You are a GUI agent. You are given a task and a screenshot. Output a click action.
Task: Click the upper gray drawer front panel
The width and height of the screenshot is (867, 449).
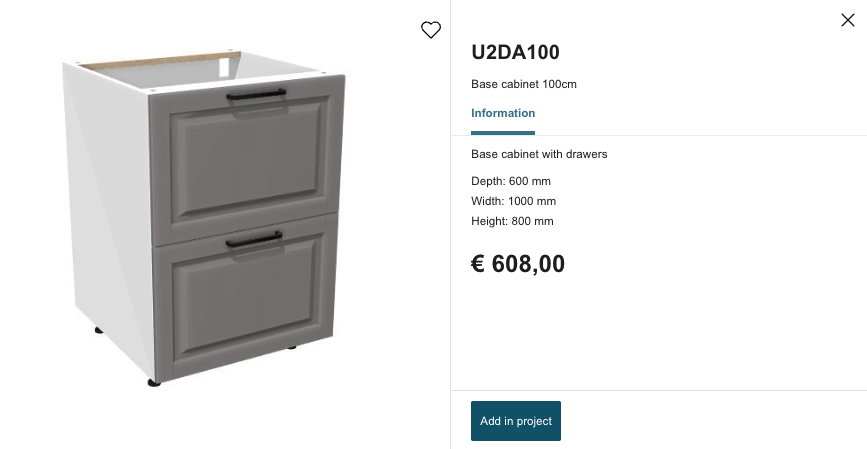(247, 159)
